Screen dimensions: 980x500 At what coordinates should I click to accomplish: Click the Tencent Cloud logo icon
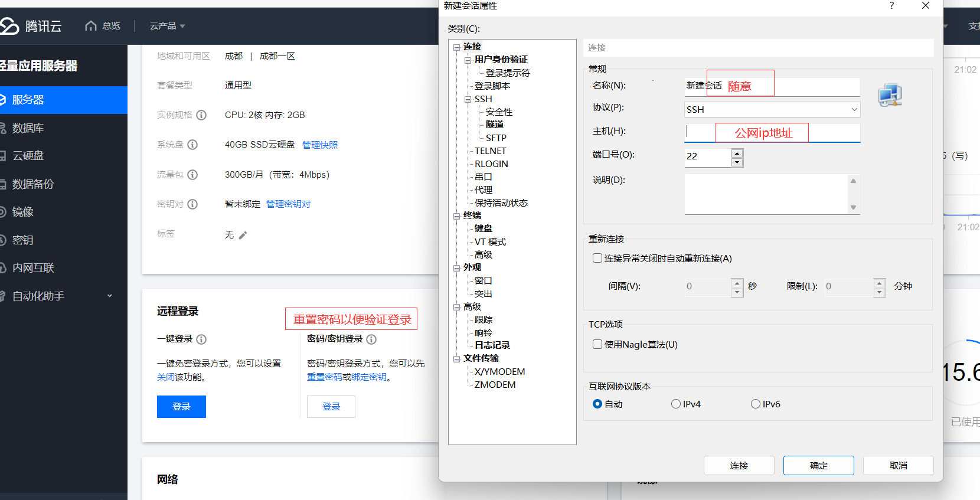tap(9, 26)
